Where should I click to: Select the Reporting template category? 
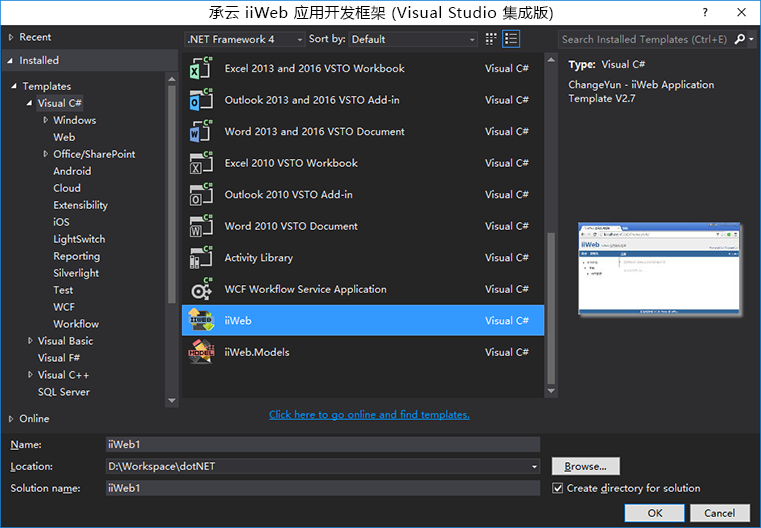point(77,256)
